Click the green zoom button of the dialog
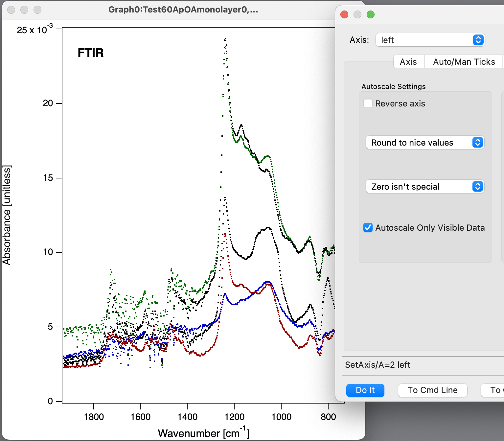504x441 pixels. click(x=371, y=14)
